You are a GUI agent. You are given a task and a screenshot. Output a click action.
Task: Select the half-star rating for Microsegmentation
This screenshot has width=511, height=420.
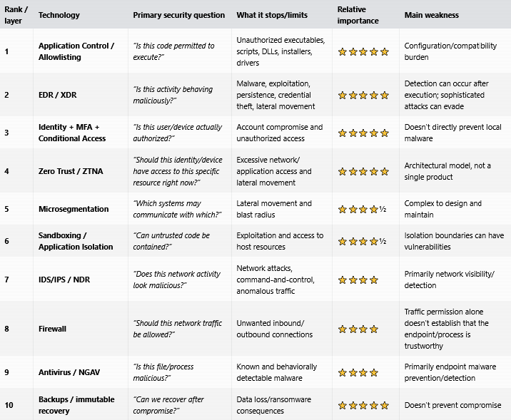coord(362,210)
